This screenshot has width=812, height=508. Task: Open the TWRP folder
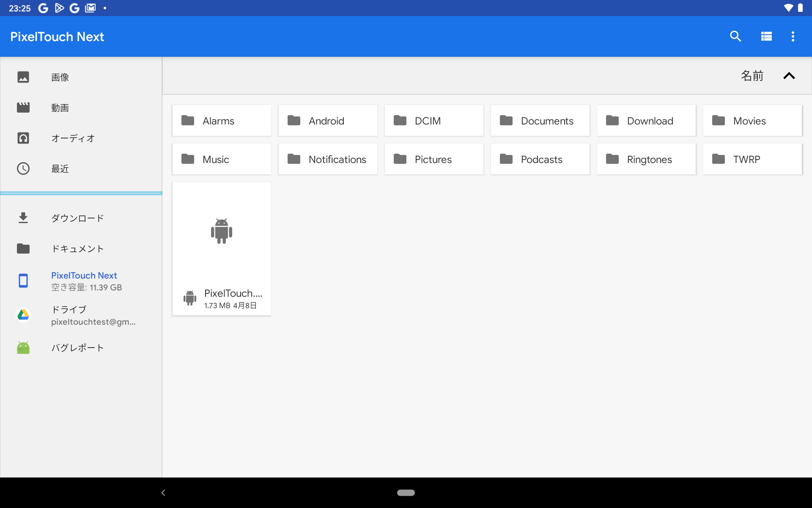(x=752, y=159)
